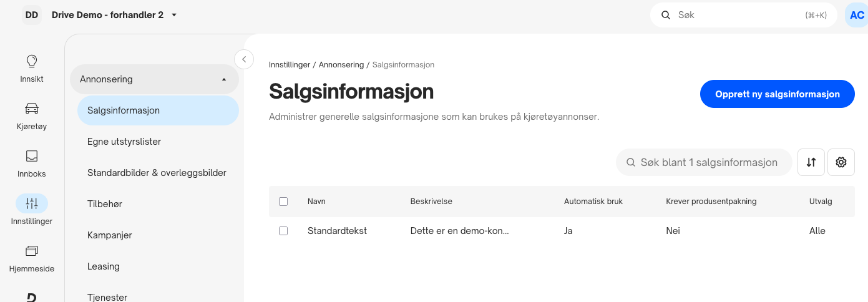Go to Kjøretøy car icon
This screenshot has height=302, width=868.
point(31,109)
